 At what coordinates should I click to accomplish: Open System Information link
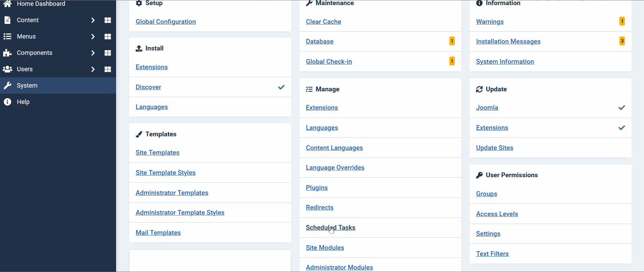(x=505, y=62)
